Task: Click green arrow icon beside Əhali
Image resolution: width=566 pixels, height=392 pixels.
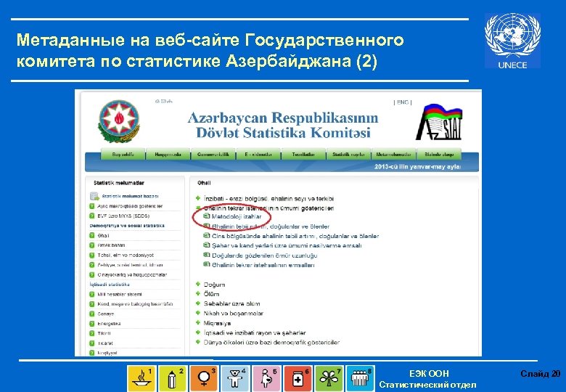Action: 91,235
